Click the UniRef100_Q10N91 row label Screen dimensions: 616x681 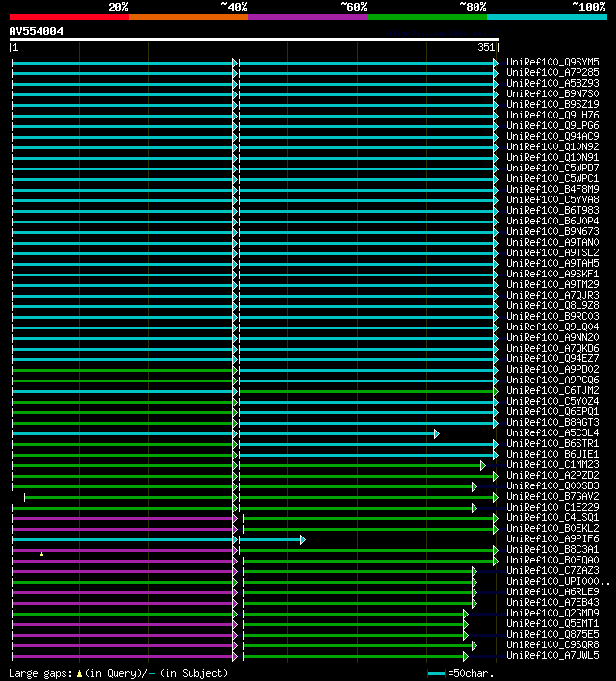pyautogui.click(x=552, y=157)
